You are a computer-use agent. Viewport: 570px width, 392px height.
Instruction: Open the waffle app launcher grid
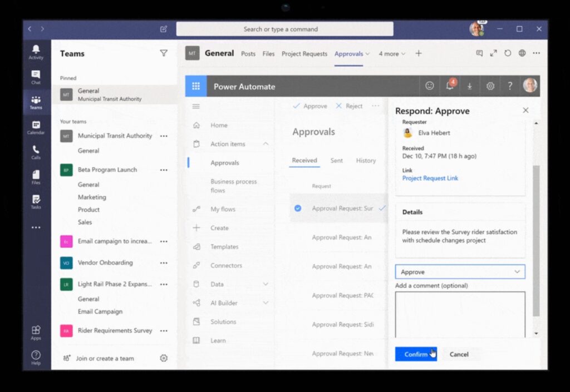tap(195, 86)
